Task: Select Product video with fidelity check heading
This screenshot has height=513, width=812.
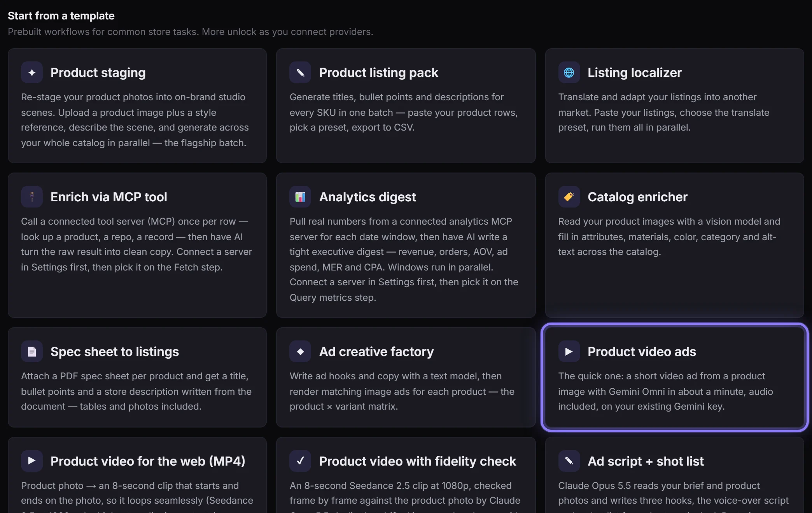Action: tap(418, 461)
